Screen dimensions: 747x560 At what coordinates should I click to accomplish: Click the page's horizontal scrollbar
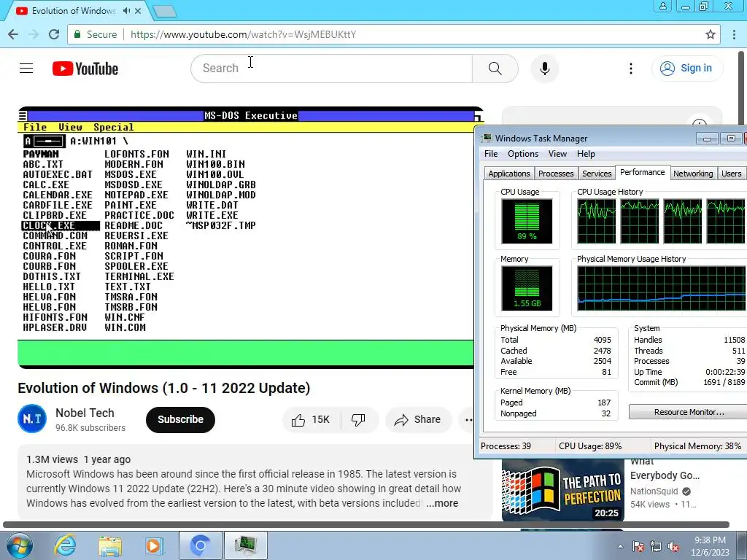(366, 524)
